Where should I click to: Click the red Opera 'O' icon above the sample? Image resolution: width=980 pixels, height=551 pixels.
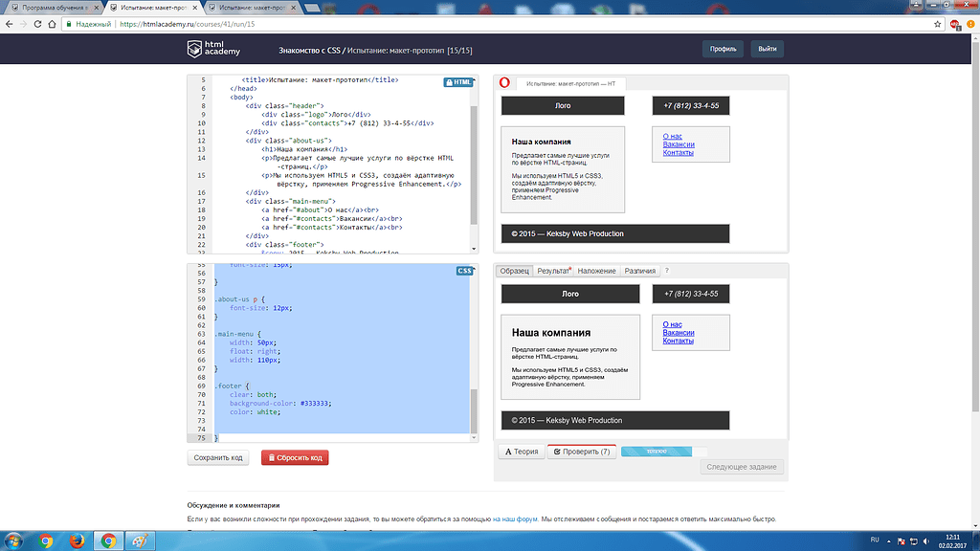[x=504, y=84]
